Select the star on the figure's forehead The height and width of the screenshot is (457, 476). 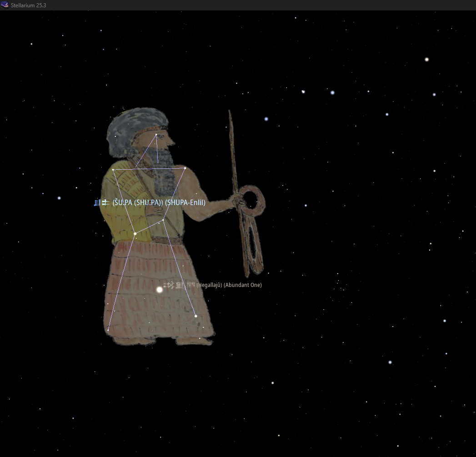[x=156, y=135]
